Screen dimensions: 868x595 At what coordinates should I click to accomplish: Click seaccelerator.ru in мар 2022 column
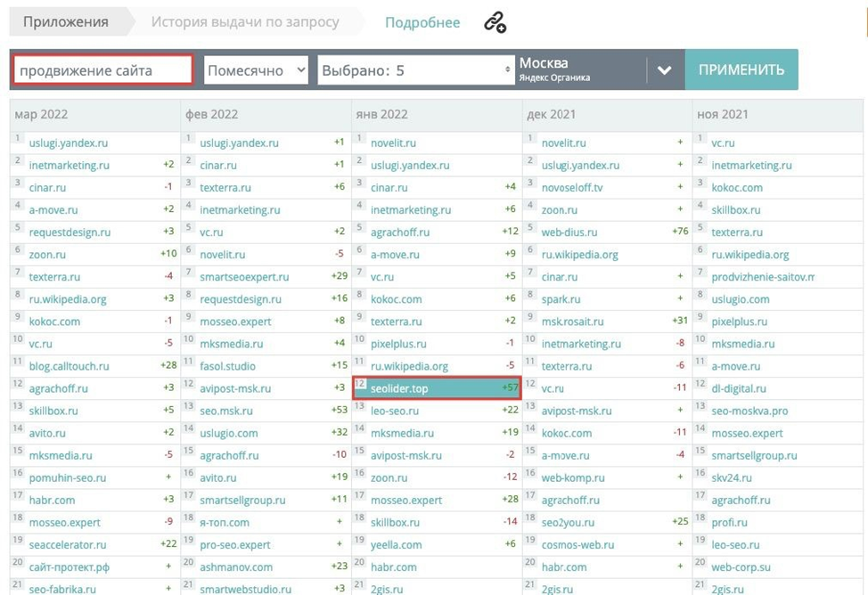click(68, 544)
